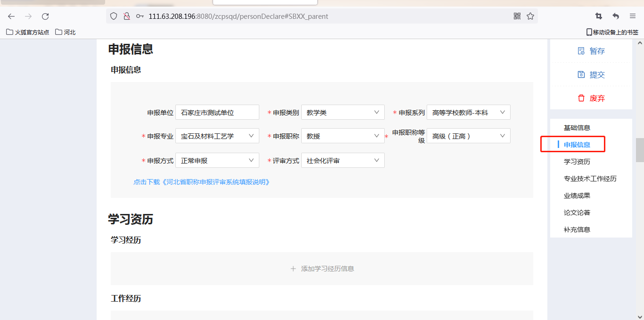Open the 申报专业 dropdown
Screen dimensions: 644x320
pyautogui.click(x=217, y=136)
